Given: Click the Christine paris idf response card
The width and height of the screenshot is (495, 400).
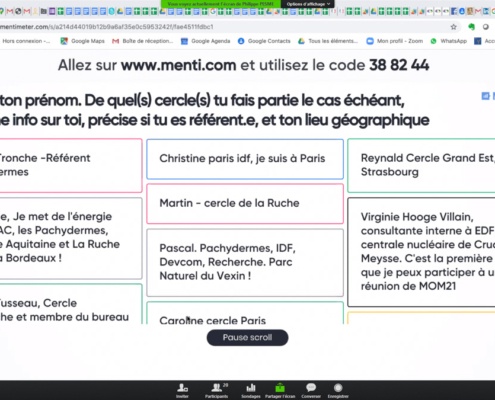Looking at the screenshot, I should (245, 159).
